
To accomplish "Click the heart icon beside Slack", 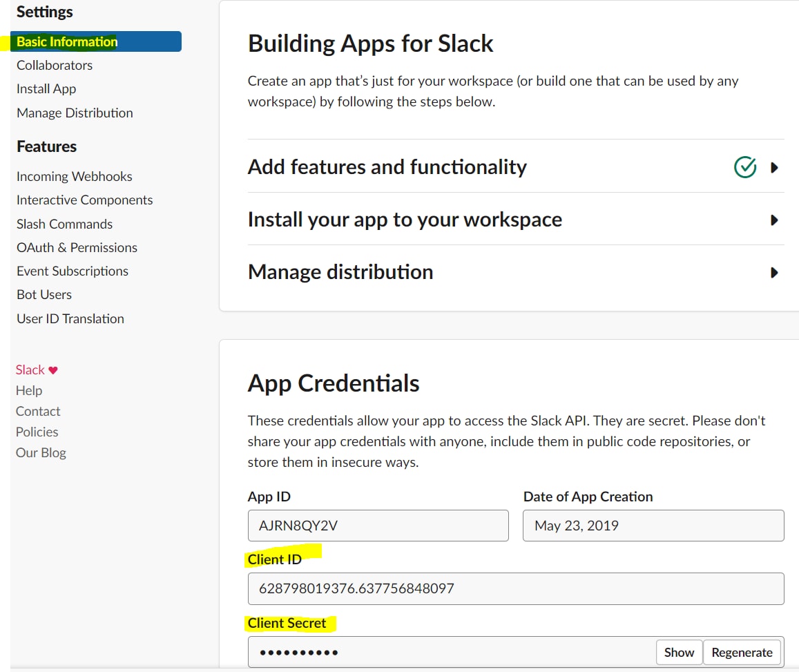I will click(x=53, y=370).
